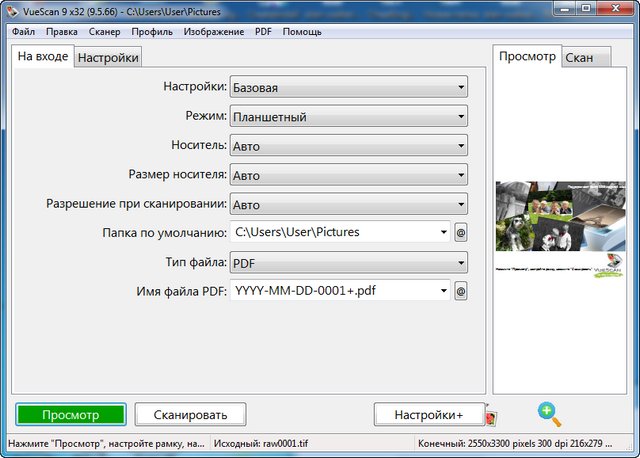Expand the Размер носителя dropdown
Screen dimensions: 640x458
348,175
